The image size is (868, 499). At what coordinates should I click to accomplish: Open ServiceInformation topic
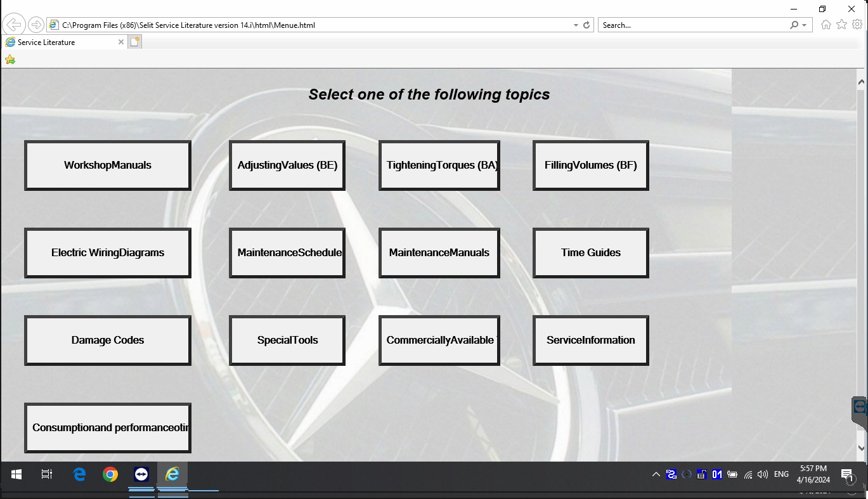[591, 340]
